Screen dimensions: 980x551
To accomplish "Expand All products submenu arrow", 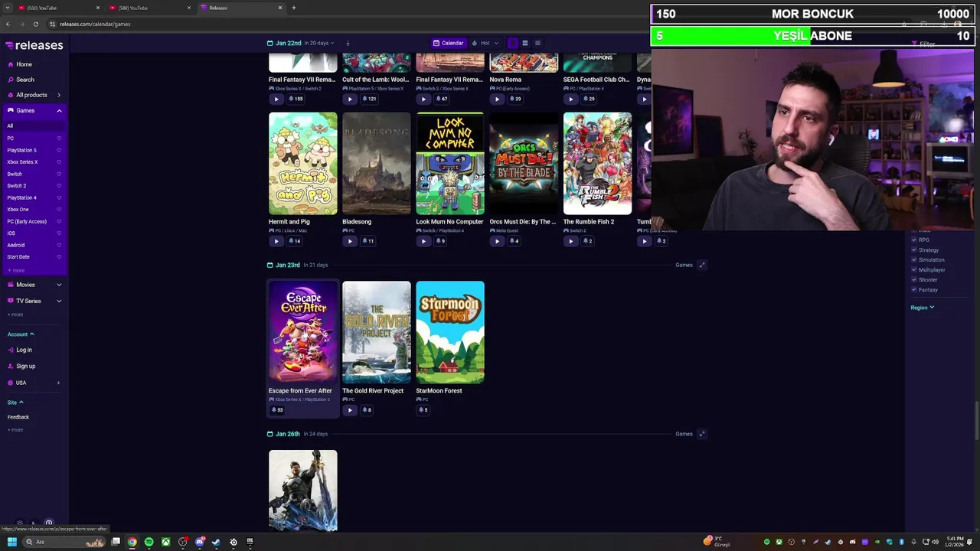I will [59, 95].
